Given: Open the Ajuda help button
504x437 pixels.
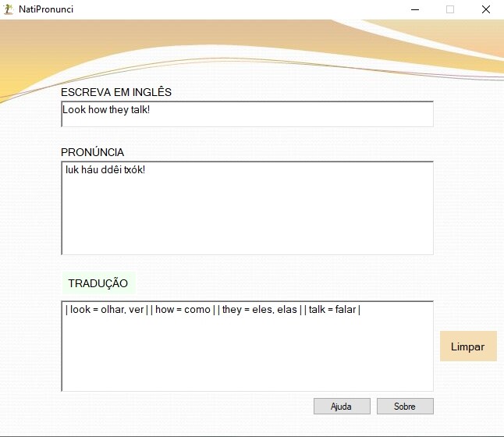Looking at the screenshot, I should pyautogui.click(x=342, y=407).
